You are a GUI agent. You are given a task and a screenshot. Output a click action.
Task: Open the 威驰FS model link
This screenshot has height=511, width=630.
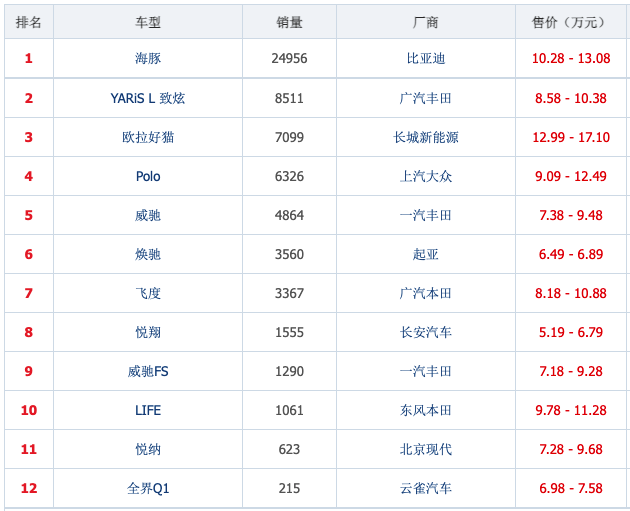[148, 371]
